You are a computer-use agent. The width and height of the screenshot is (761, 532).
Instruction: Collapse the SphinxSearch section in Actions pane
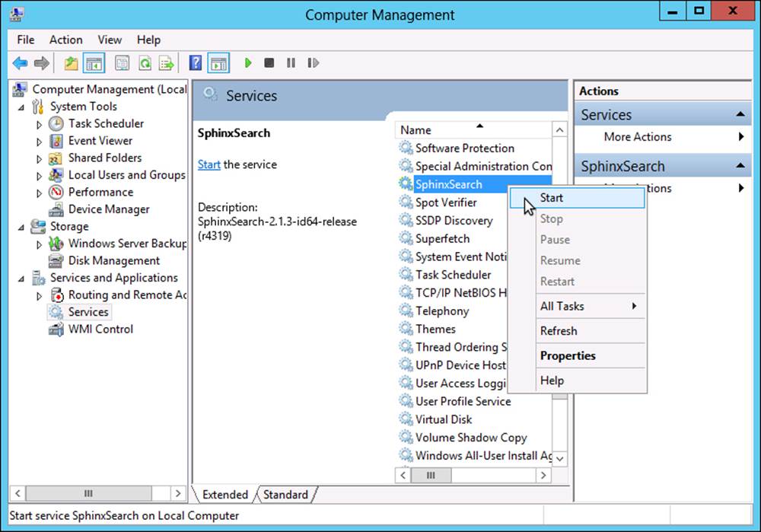tap(740, 166)
